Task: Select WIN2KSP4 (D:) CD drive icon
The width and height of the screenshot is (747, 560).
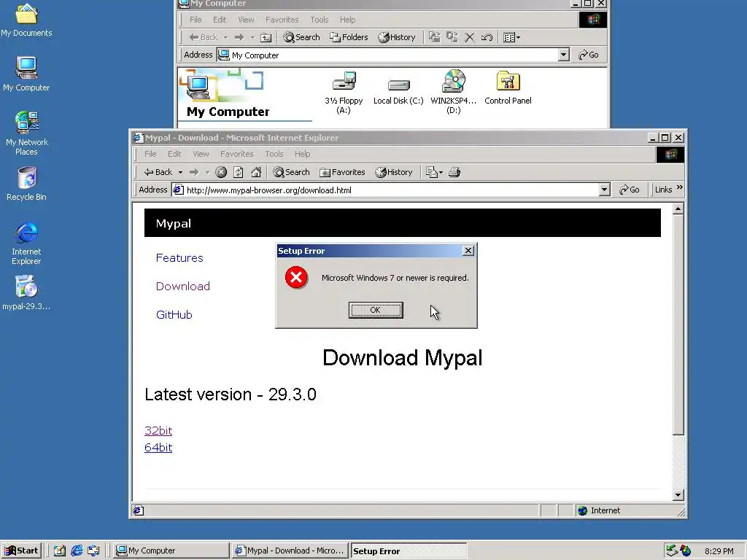Action: pyautogui.click(x=453, y=93)
